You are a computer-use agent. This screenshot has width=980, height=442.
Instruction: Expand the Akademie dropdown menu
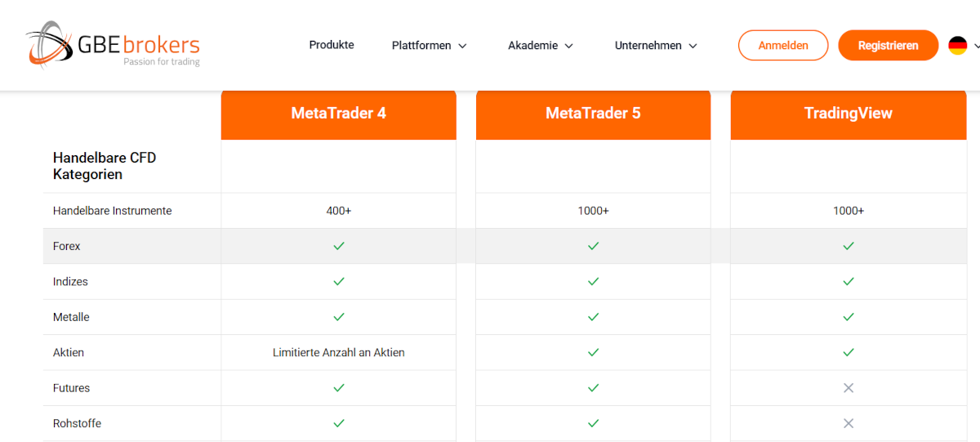pos(541,46)
